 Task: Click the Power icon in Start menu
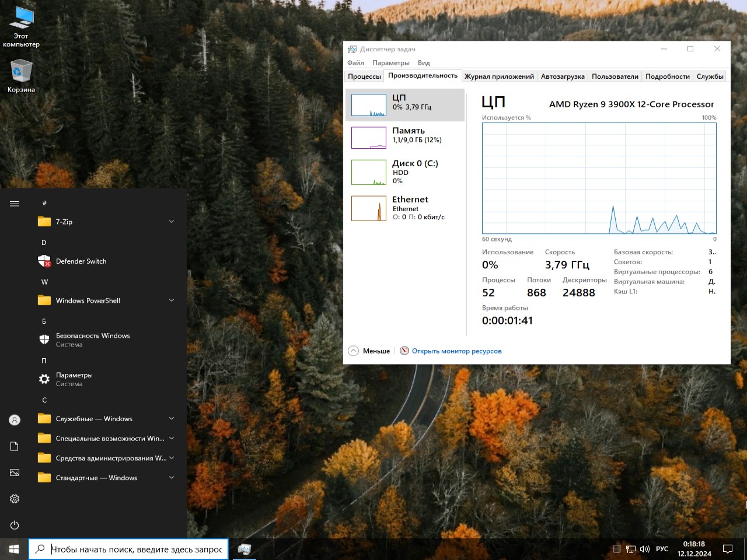point(15,525)
